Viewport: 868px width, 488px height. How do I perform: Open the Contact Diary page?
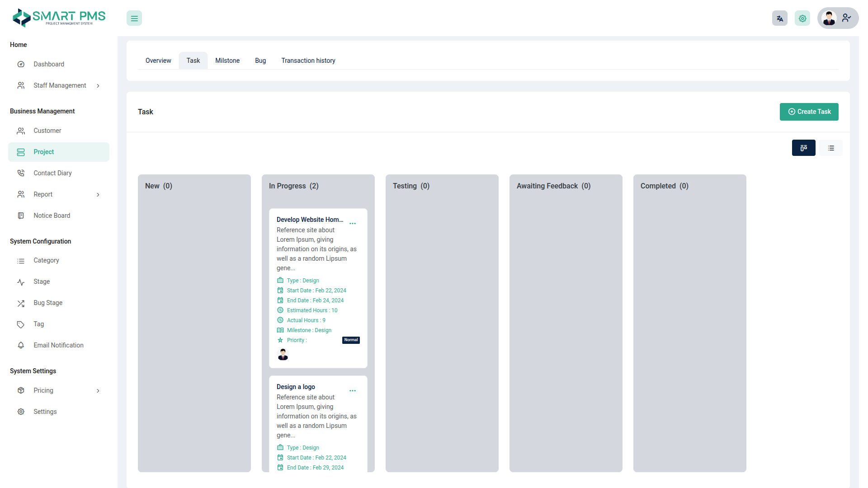point(52,173)
